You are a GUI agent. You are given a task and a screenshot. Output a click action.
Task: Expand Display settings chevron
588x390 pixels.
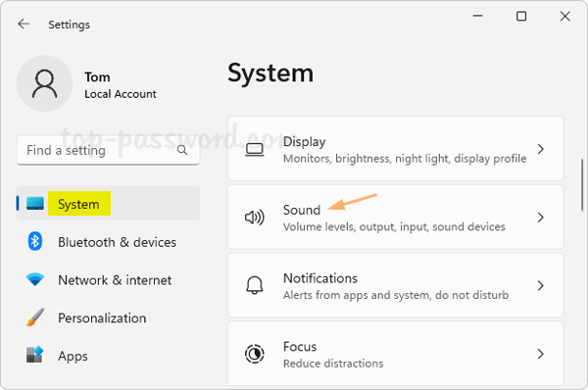540,149
